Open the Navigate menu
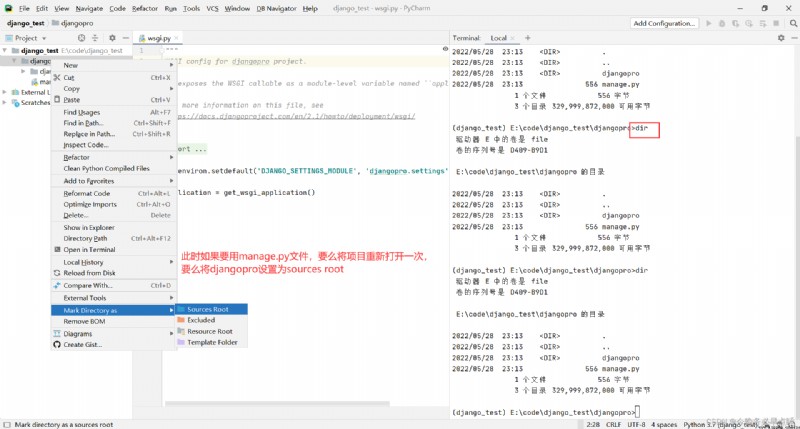Screen dimensions: 800x429 click(89, 8)
